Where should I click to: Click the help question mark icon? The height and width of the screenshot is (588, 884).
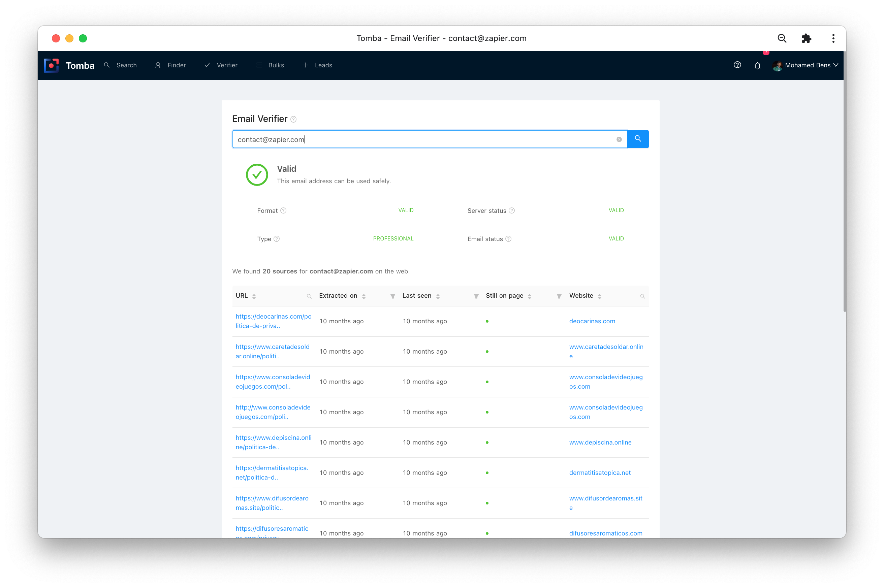point(737,65)
